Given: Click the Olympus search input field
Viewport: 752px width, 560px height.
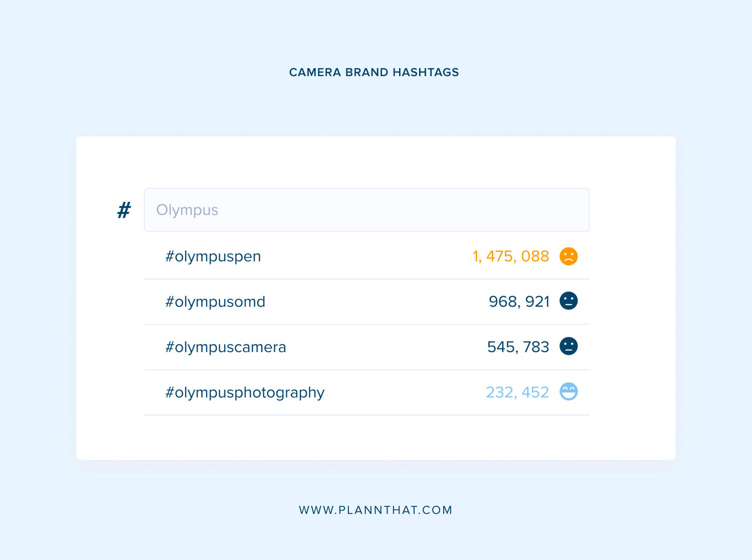Looking at the screenshot, I should tap(366, 210).
